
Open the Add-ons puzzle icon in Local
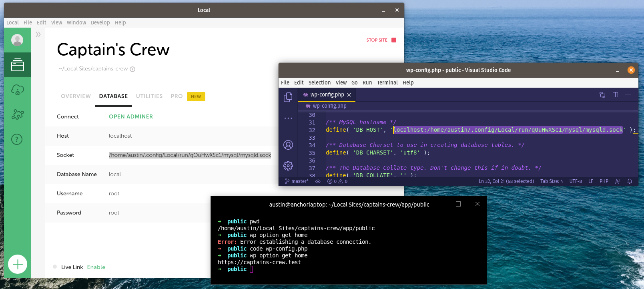(17, 114)
